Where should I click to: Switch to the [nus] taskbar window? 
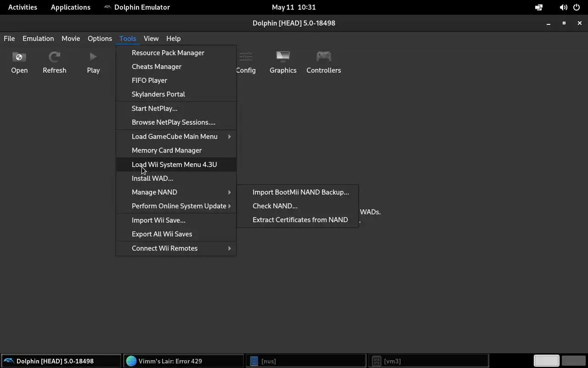[306, 361]
